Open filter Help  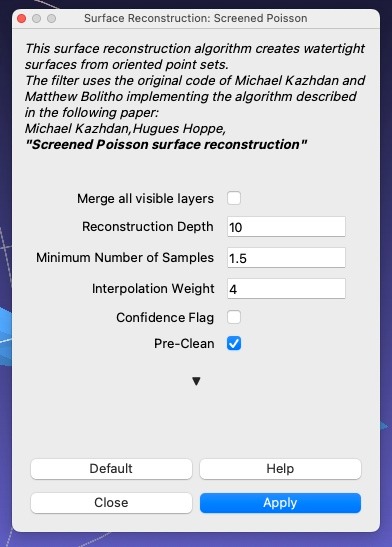click(x=280, y=469)
